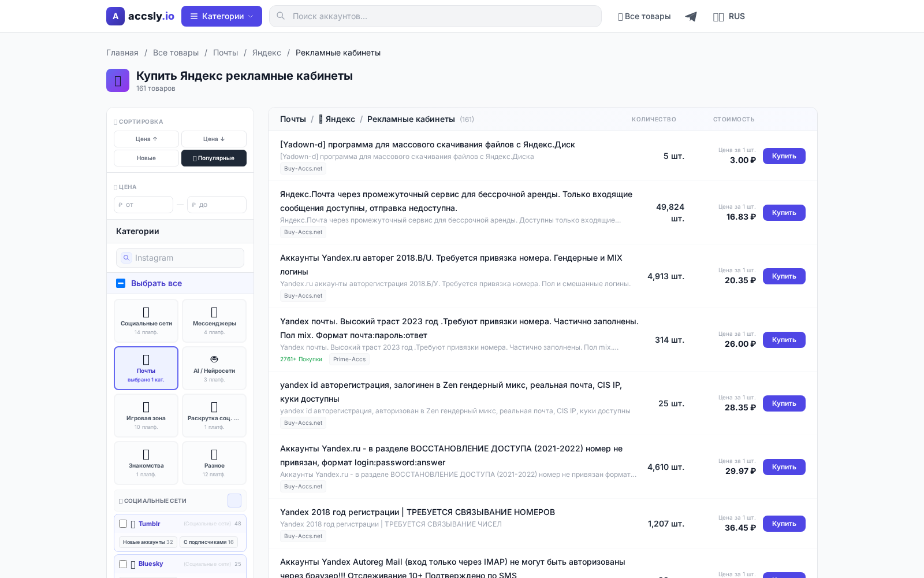Screen dimensions: 924x578
Task: Buy the Yandex.ru 2018 item at 20.35 ₽
Action: 784,276
